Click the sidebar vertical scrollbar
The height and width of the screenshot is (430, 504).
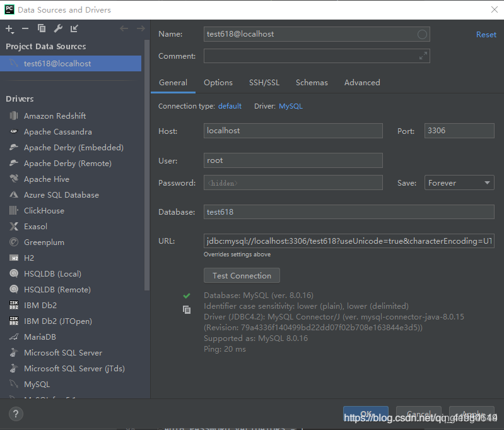click(x=147, y=165)
